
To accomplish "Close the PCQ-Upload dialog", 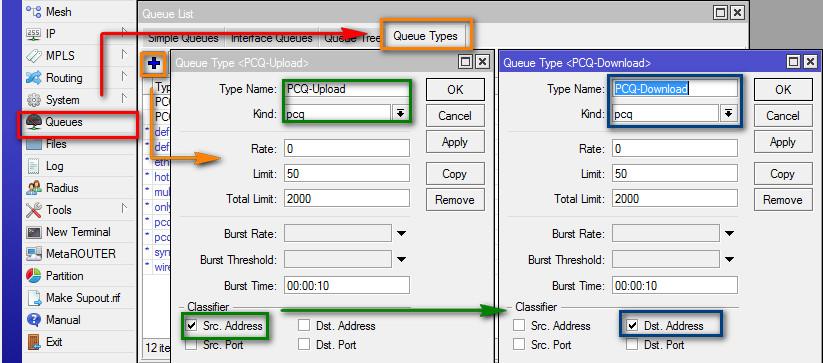I will coord(481,62).
